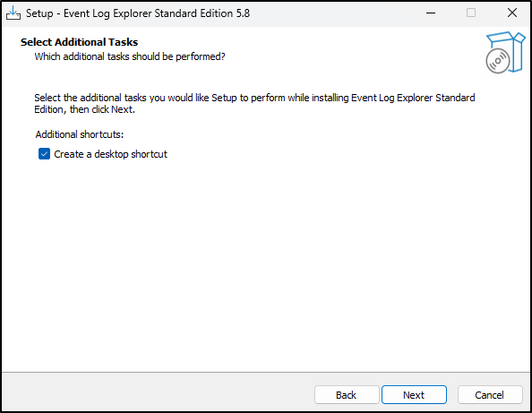This screenshot has width=532, height=413.
Task: Abort setup using the Cancel button
Action: pyautogui.click(x=490, y=395)
